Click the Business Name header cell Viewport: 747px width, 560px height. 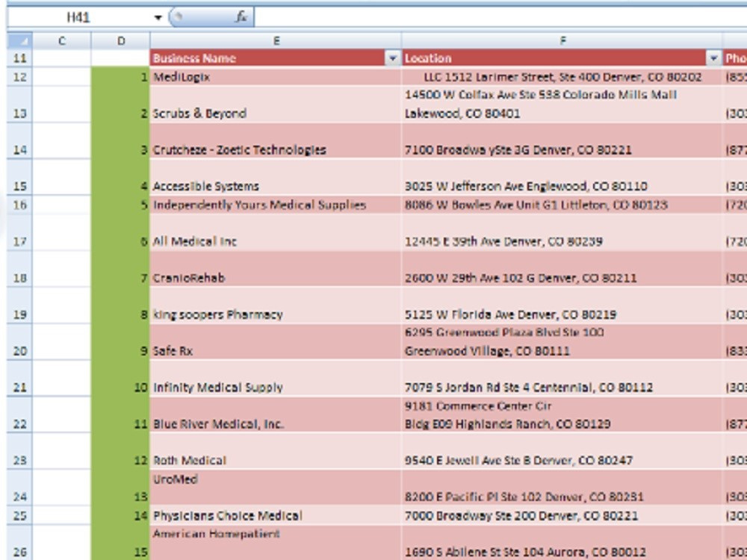276,58
